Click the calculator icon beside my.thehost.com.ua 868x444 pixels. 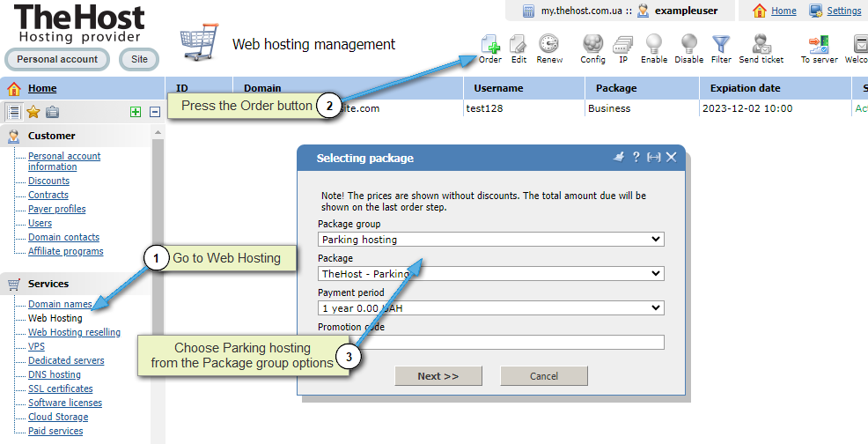pyautogui.click(x=529, y=11)
